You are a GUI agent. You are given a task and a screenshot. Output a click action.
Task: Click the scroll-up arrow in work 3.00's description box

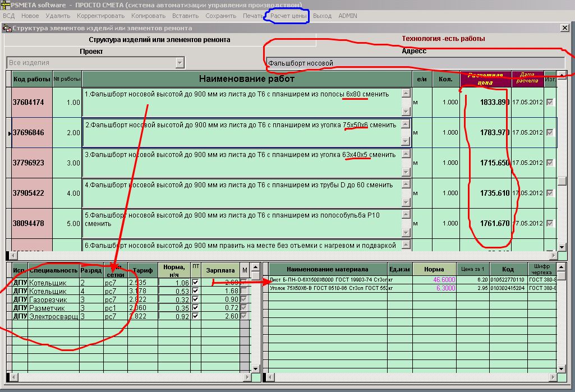pyautogui.click(x=406, y=154)
